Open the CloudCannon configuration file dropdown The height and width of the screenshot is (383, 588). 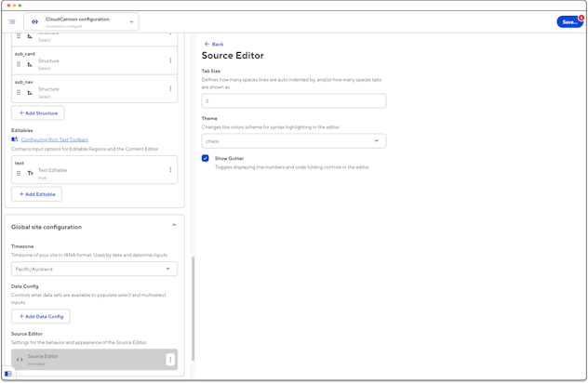pyautogui.click(x=81, y=21)
